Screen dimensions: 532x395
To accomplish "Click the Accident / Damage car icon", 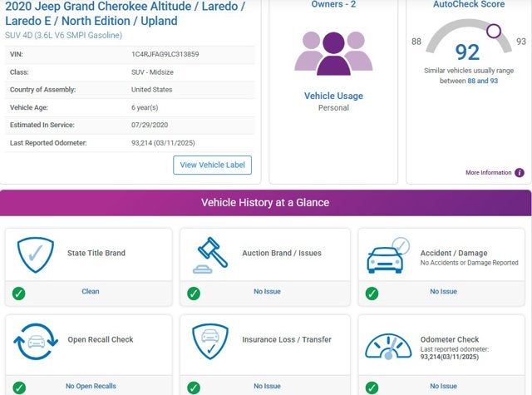I will pyautogui.click(x=388, y=255).
